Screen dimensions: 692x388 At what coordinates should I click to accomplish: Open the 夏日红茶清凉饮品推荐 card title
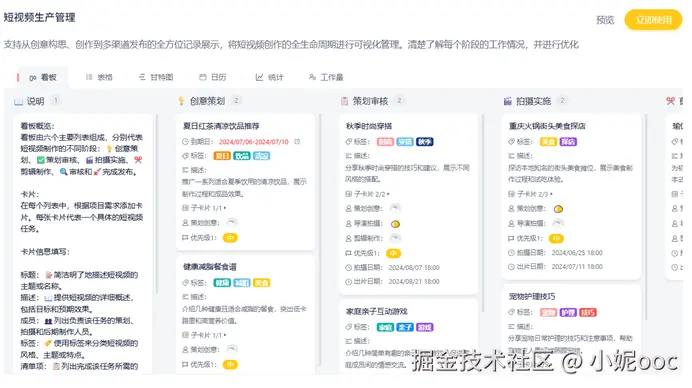[221, 126]
